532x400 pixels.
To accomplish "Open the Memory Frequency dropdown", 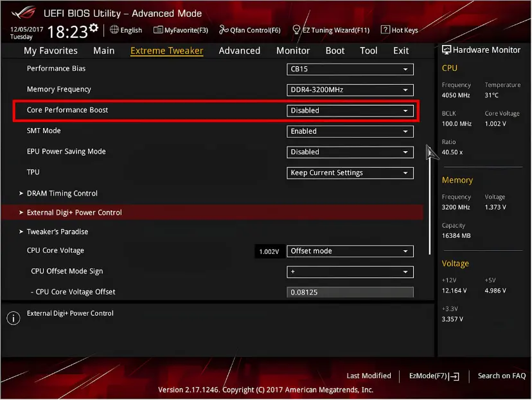I will pos(350,89).
